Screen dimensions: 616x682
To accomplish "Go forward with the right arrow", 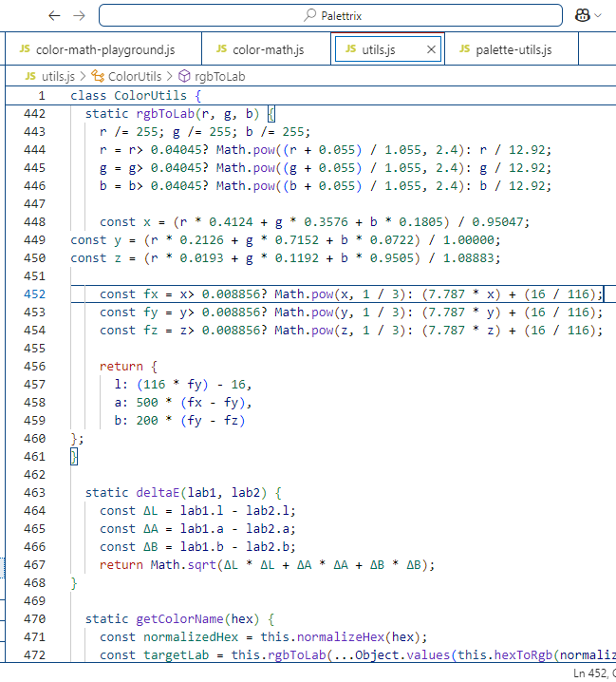I will (x=79, y=16).
